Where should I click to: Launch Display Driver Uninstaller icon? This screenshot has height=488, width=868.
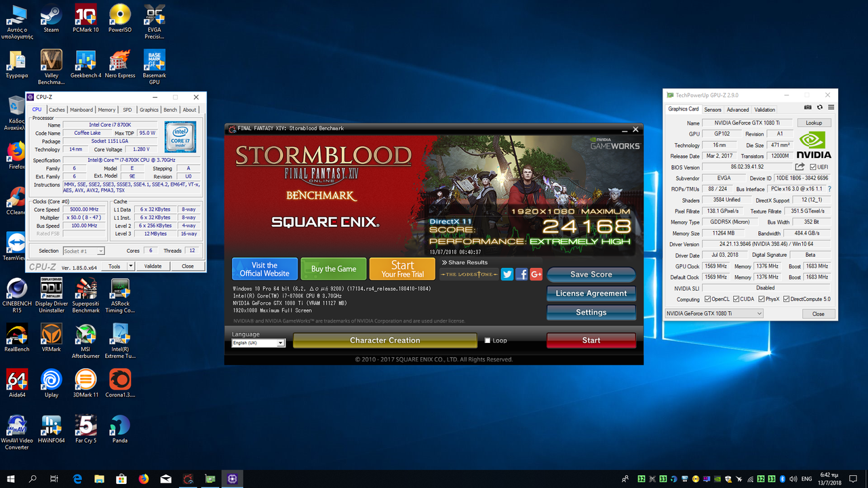click(x=52, y=295)
